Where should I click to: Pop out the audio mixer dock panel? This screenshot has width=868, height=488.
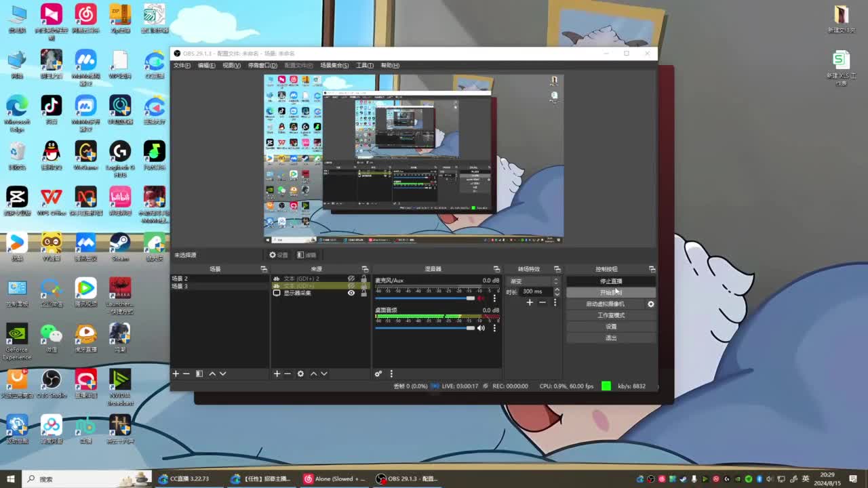(x=496, y=269)
